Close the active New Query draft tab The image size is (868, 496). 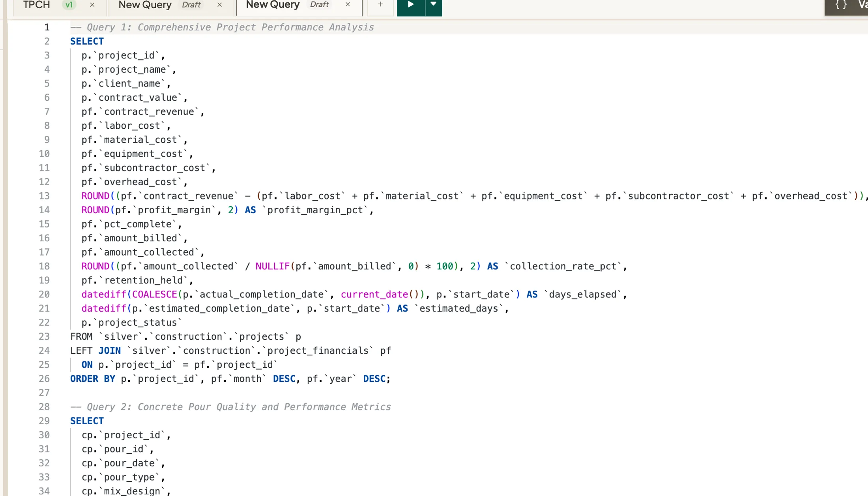pyautogui.click(x=348, y=5)
